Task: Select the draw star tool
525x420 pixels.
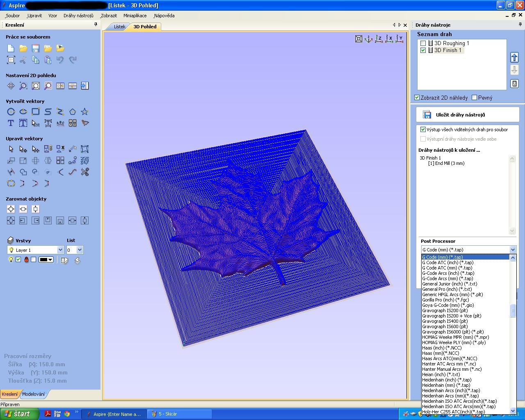Action: point(84,112)
